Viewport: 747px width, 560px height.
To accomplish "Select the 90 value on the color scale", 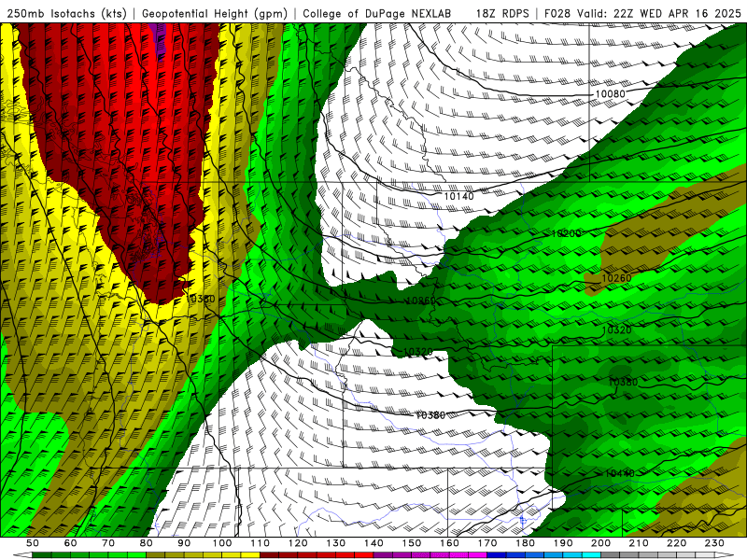I will click(184, 543).
